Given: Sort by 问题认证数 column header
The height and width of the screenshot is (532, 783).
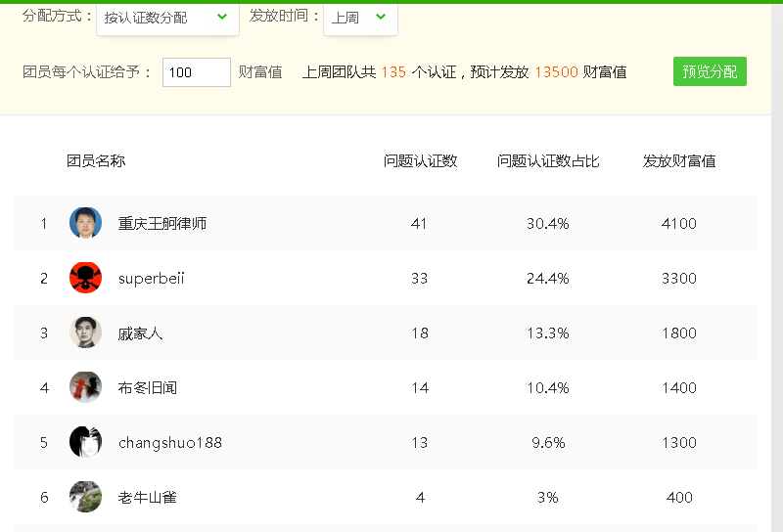Looking at the screenshot, I should point(421,160).
